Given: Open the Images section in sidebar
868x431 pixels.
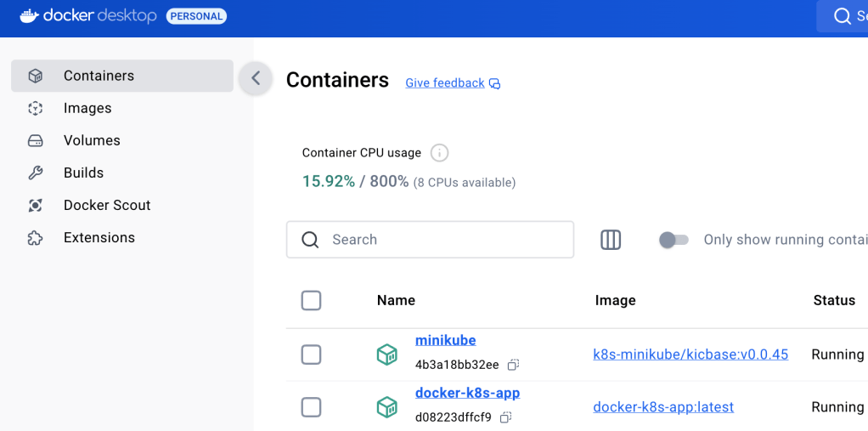Looking at the screenshot, I should 87,108.
